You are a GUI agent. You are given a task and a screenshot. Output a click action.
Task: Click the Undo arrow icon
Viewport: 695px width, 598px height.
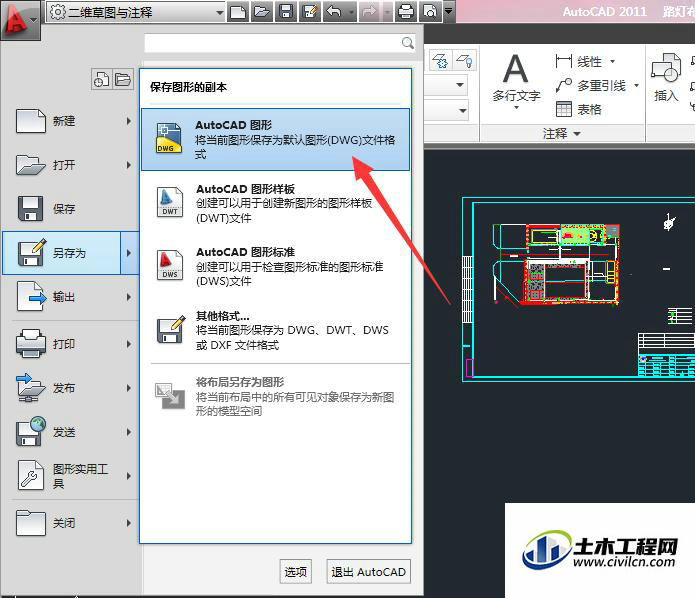click(334, 12)
